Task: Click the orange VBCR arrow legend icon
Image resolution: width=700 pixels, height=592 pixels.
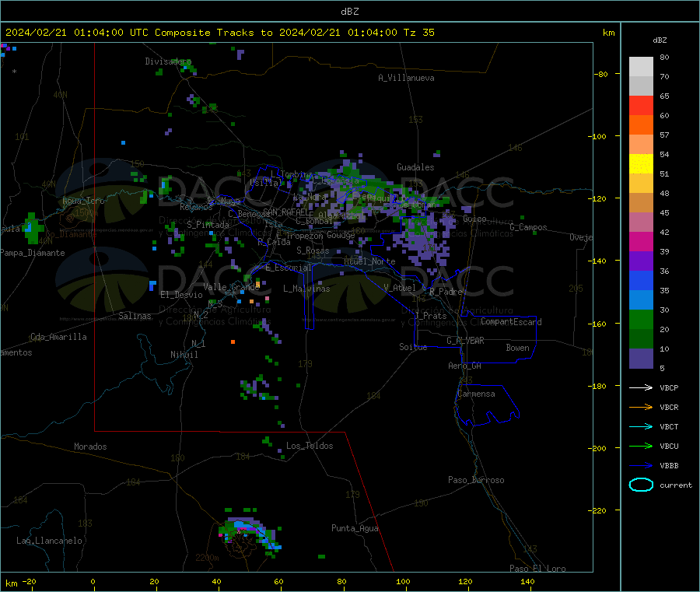Action: [641, 407]
